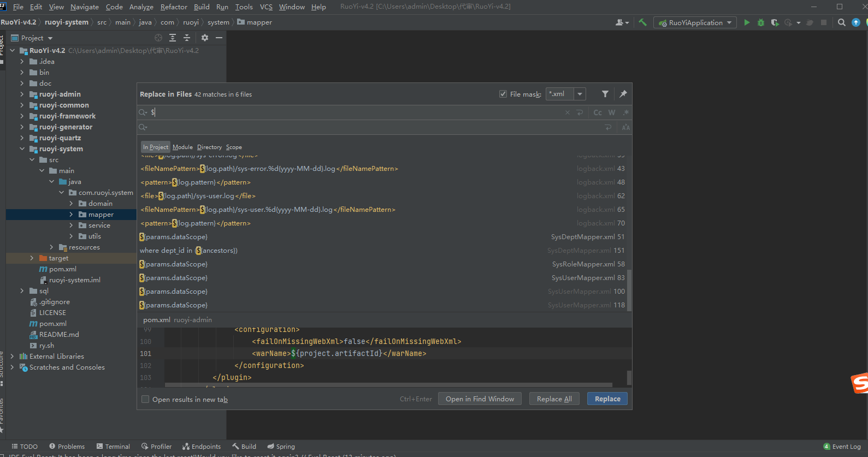Click the blue update arrow icon
This screenshot has height=457, width=868.
click(x=856, y=22)
